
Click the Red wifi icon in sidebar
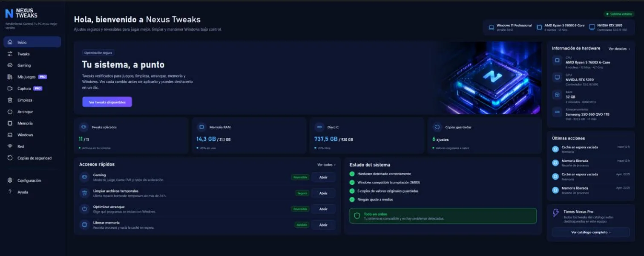click(10, 146)
